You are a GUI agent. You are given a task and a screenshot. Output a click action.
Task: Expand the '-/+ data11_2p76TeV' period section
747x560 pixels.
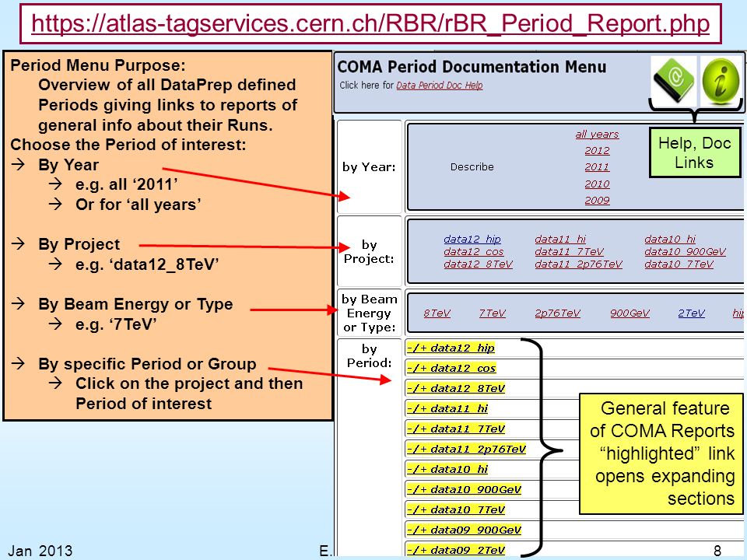click(x=466, y=449)
